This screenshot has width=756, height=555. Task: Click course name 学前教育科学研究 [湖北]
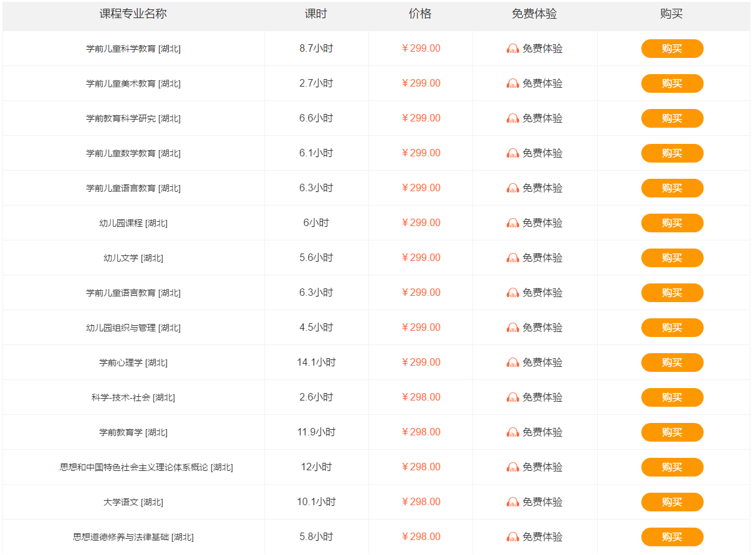click(x=133, y=118)
